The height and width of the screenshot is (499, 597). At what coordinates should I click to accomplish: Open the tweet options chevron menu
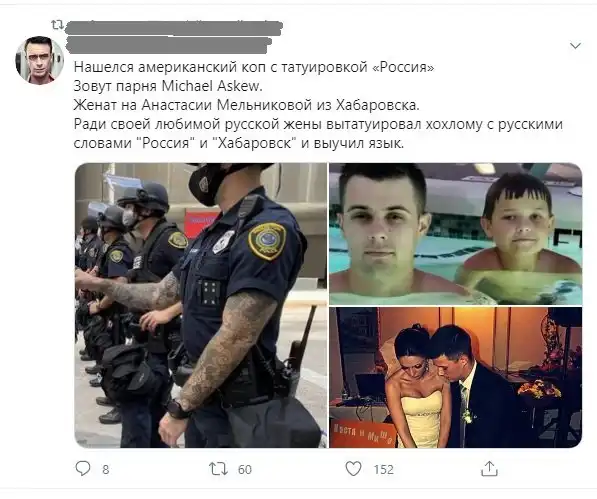pos(575,46)
